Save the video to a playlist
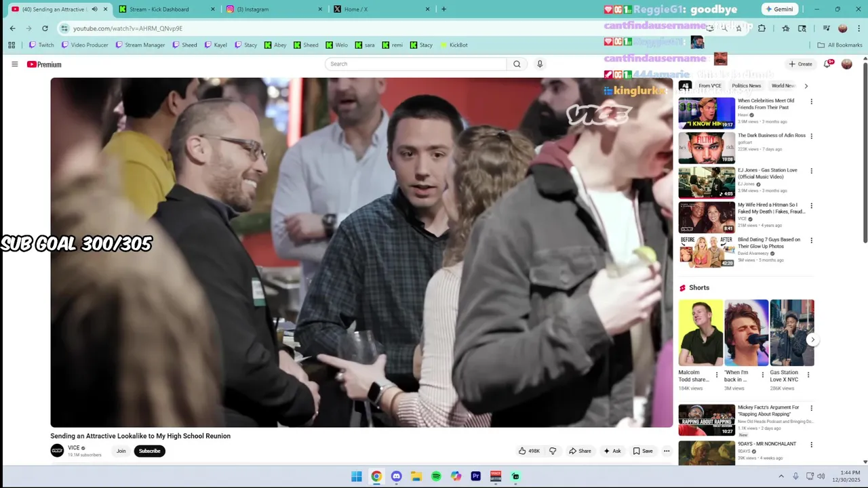This screenshot has height=488, width=868. [x=642, y=451]
